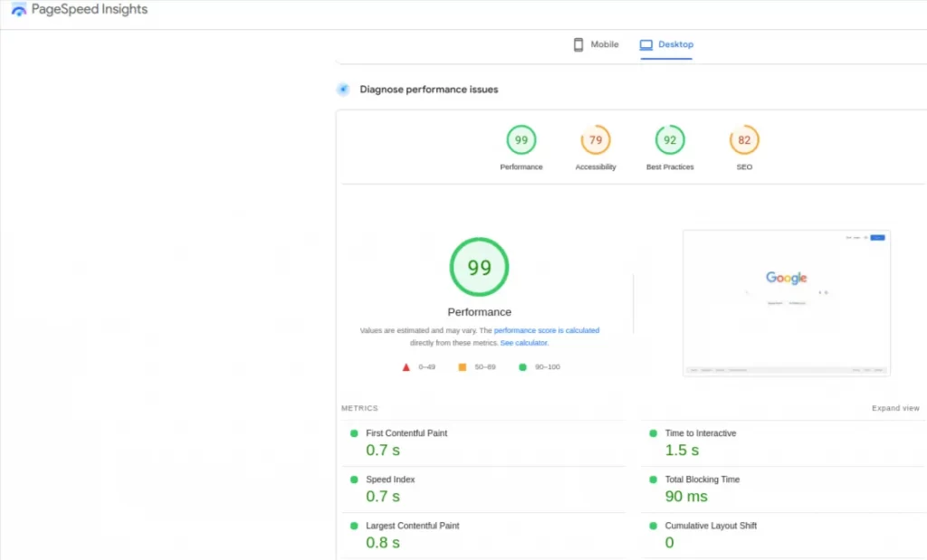Click the green dot beside Time to Interactive
927x560 pixels.
pos(654,433)
